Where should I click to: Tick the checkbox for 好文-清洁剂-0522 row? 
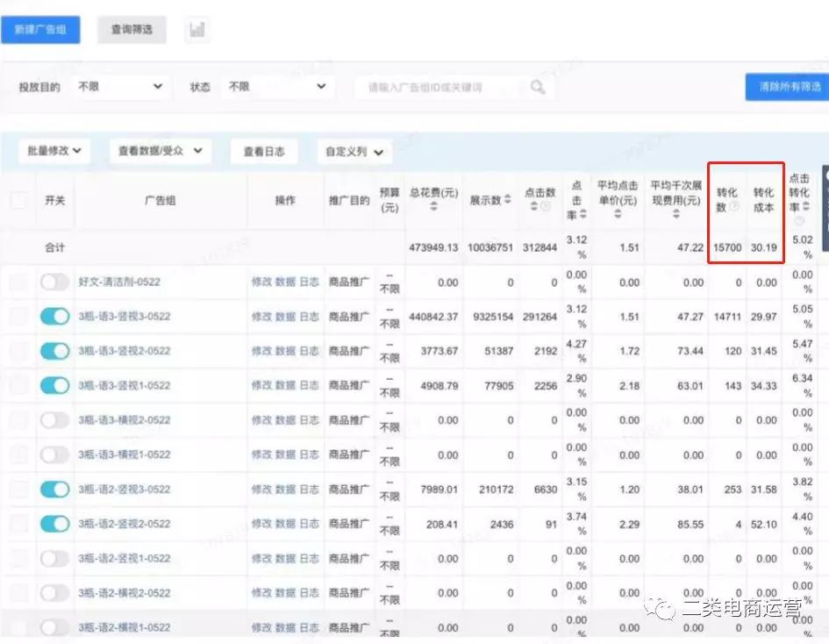[19, 282]
